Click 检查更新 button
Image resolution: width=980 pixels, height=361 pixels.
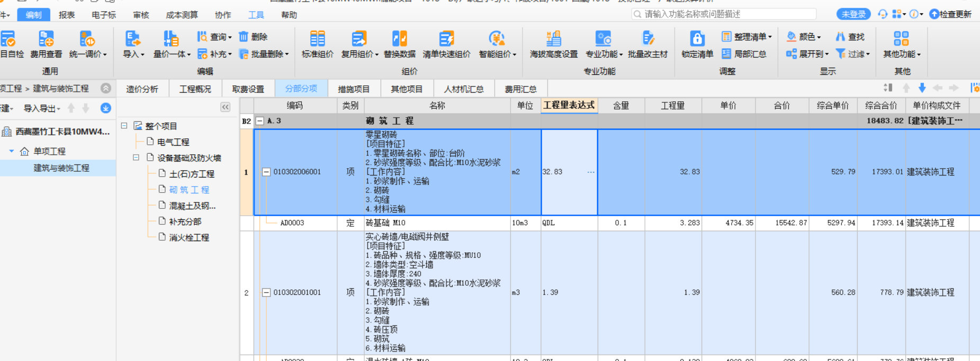pyautogui.click(x=951, y=14)
